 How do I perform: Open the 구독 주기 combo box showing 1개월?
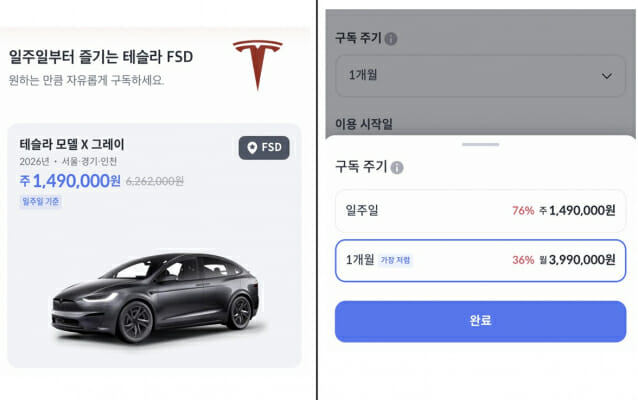(x=480, y=76)
